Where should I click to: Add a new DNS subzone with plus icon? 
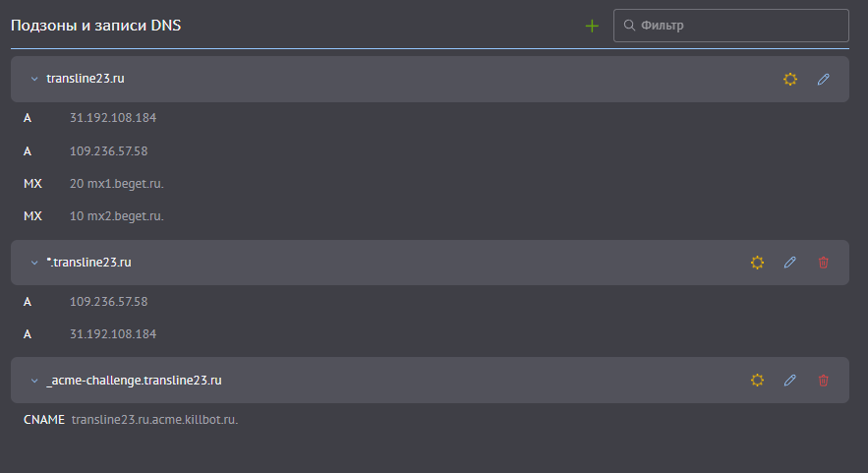click(592, 26)
